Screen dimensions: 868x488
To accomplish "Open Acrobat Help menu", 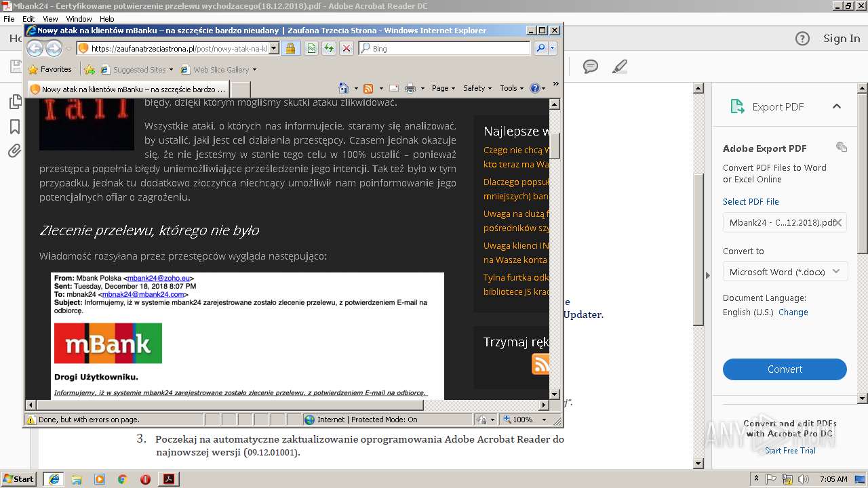I will coord(107,19).
